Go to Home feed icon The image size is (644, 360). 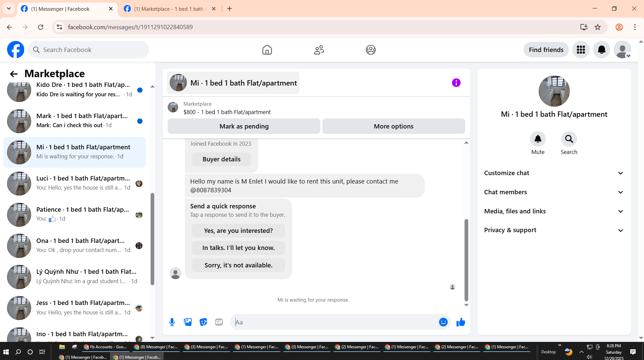click(x=267, y=50)
